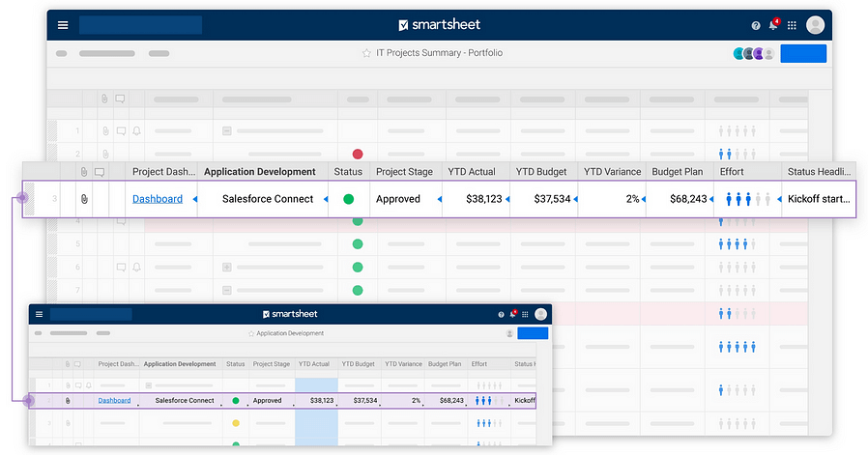Select small Approved cell in Application Development window

(272, 400)
